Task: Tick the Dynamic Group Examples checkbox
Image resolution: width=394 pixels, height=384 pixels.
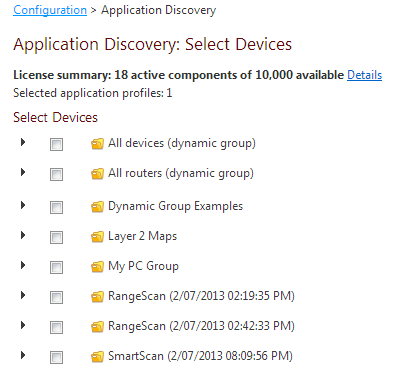Action: pos(56,208)
